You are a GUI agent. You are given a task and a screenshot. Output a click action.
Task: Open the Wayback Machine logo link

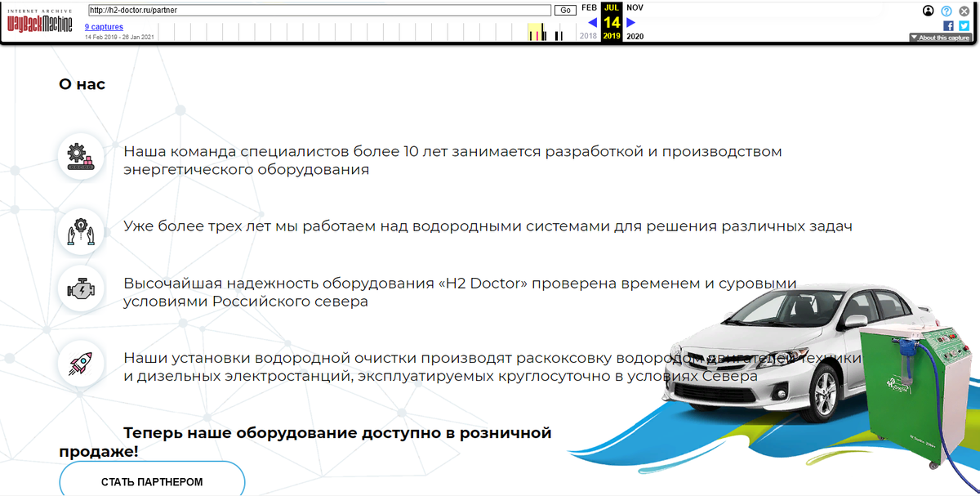[40, 22]
